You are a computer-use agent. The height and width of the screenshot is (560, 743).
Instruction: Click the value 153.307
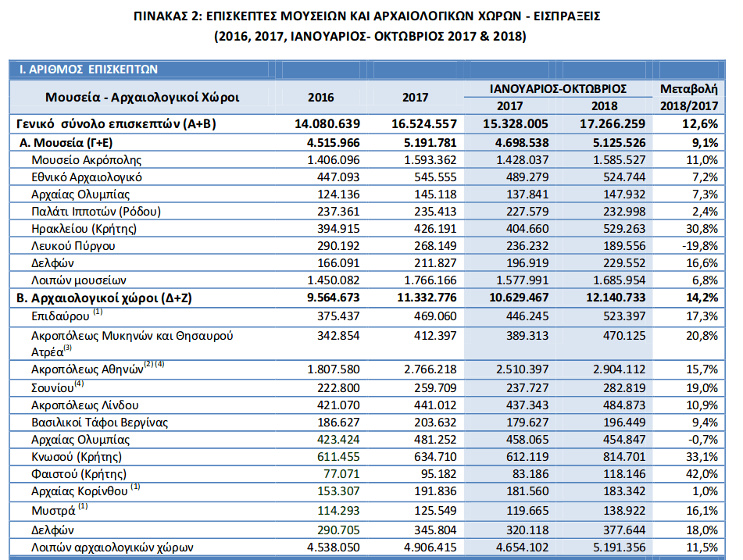338,491
